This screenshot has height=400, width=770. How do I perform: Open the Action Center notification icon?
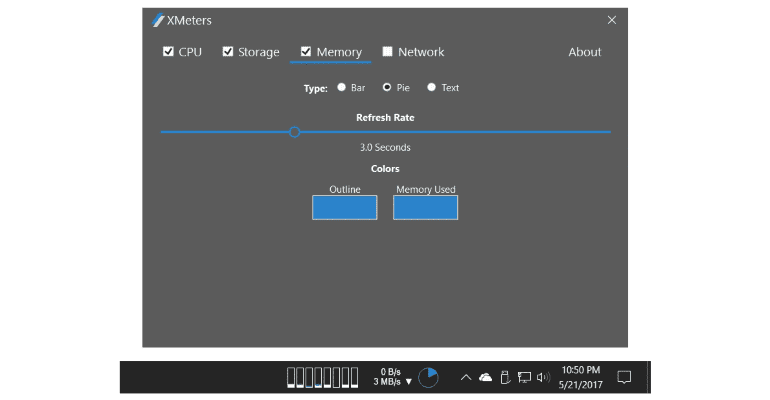click(x=624, y=377)
